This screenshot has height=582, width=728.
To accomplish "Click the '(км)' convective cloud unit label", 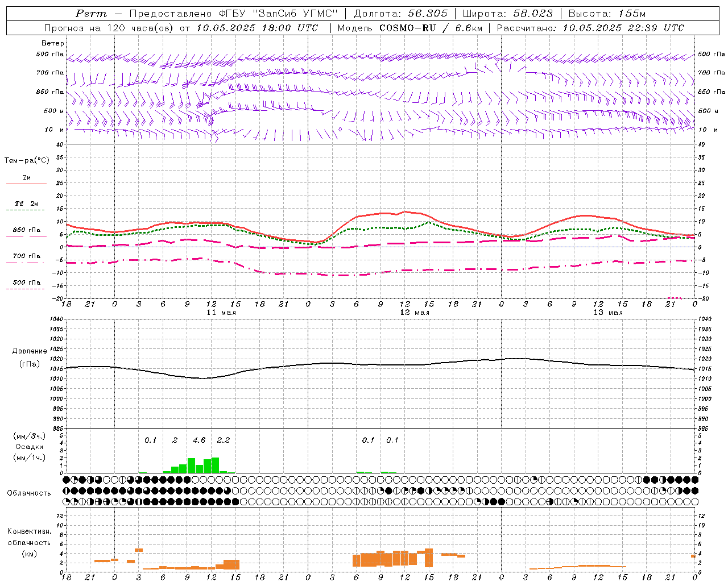I will [30, 554].
